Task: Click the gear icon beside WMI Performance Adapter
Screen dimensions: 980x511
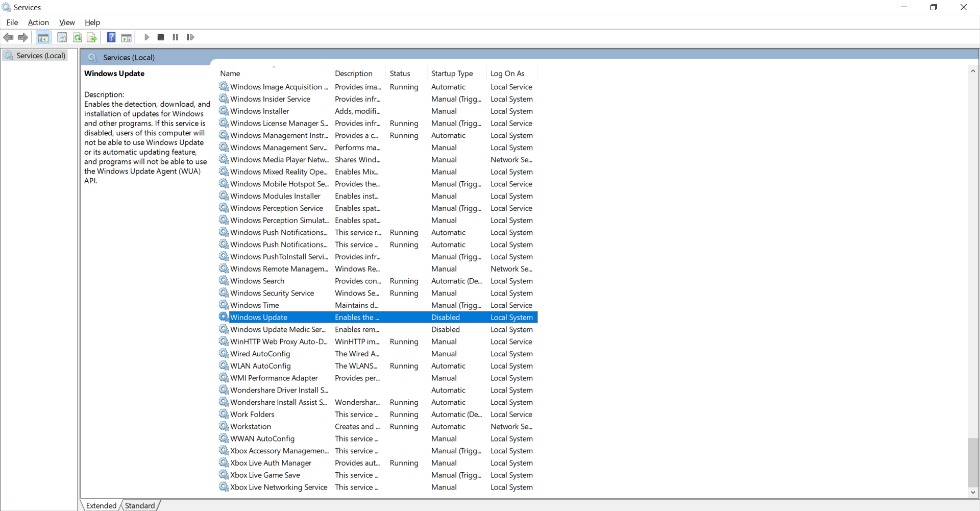Action: pyautogui.click(x=224, y=378)
